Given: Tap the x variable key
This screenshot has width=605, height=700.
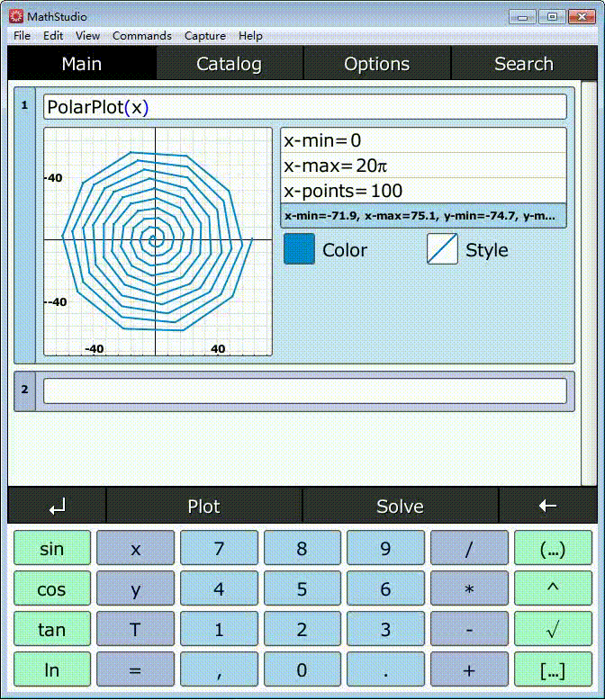Looking at the screenshot, I should (135, 548).
